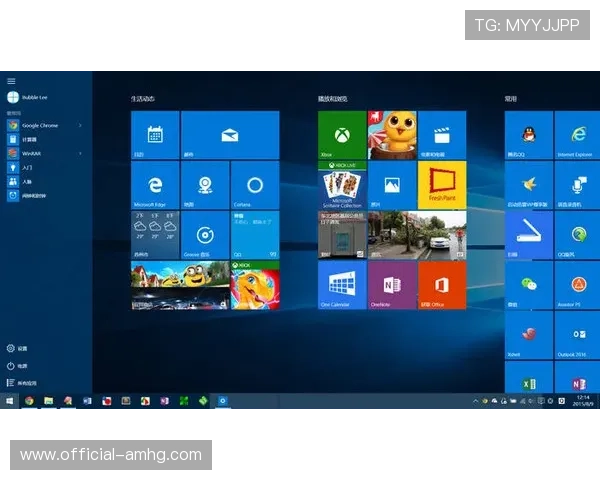600x480 pixels.
Task: Open the WeChat tile
Action: pyautogui.click(x=528, y=285)
